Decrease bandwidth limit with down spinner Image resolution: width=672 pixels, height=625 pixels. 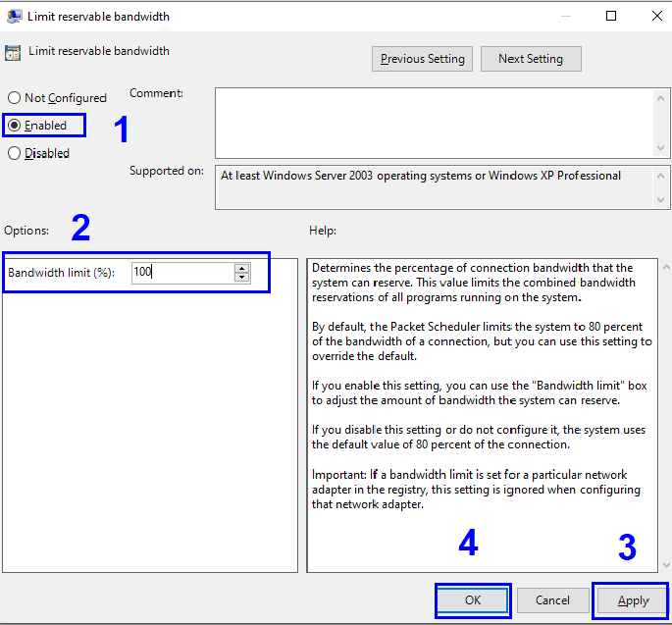[241, 277]
